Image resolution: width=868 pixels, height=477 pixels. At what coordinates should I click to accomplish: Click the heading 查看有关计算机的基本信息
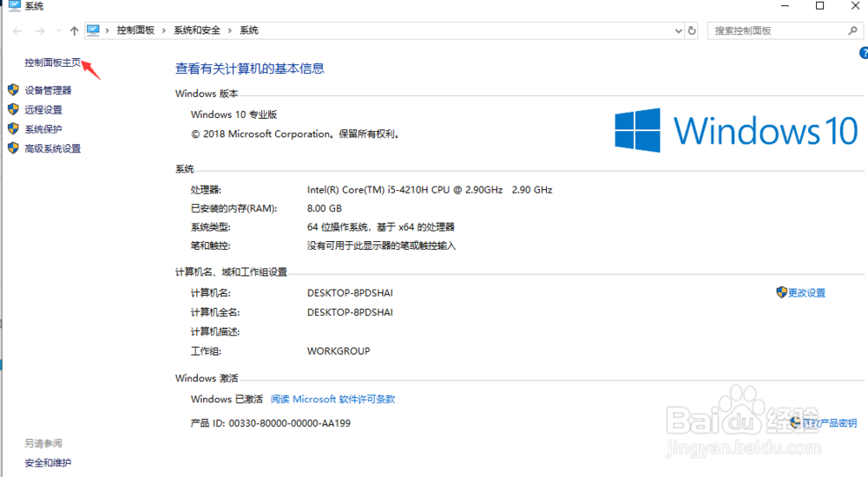click(250, 69)
